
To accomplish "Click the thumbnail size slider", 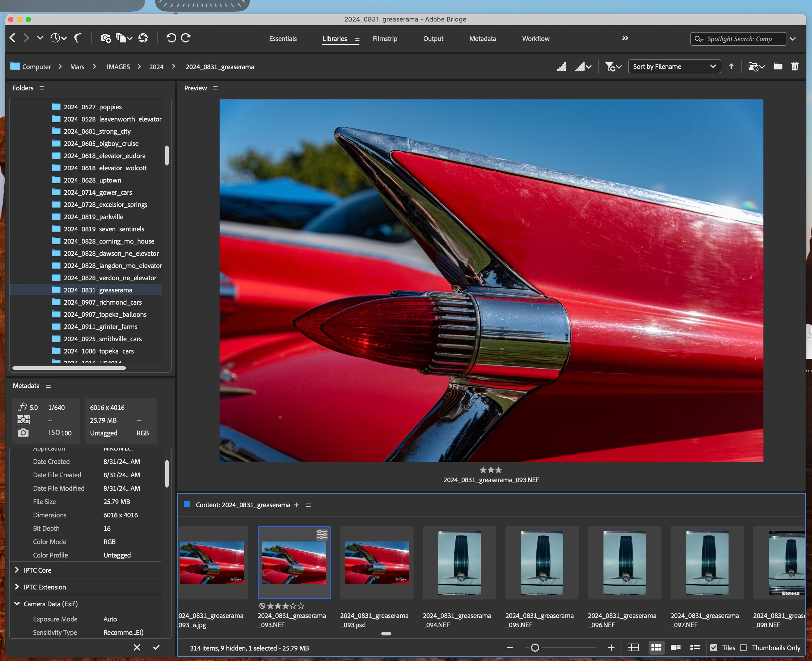I will pos(535,648).
